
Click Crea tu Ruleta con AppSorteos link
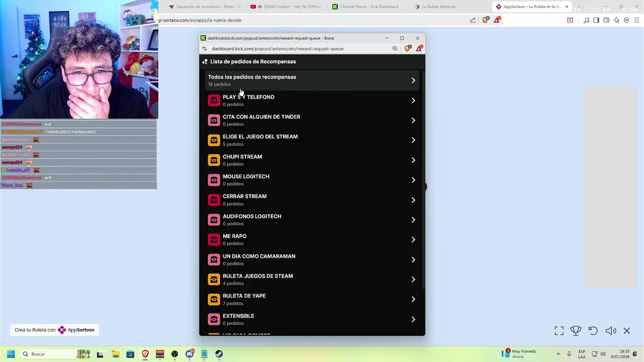(54, 330)
